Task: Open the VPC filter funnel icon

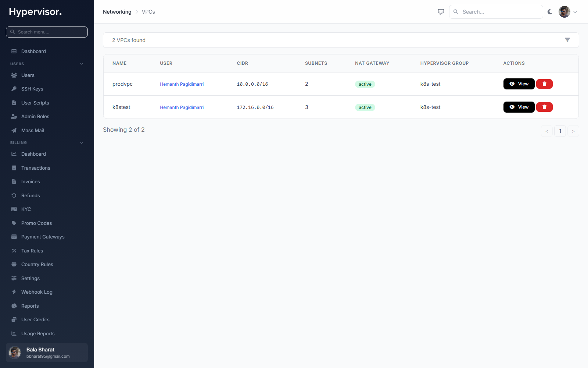Action: [x=567, y=40]
